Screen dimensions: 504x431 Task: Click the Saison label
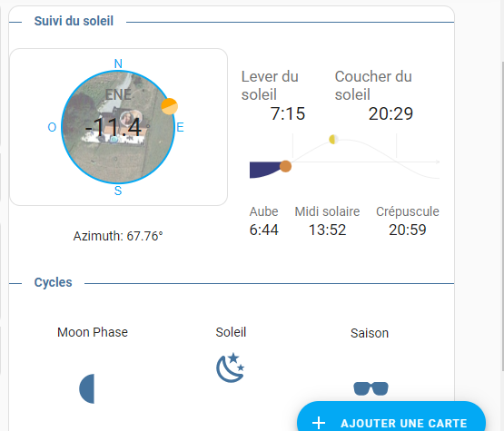pos(370,333)
